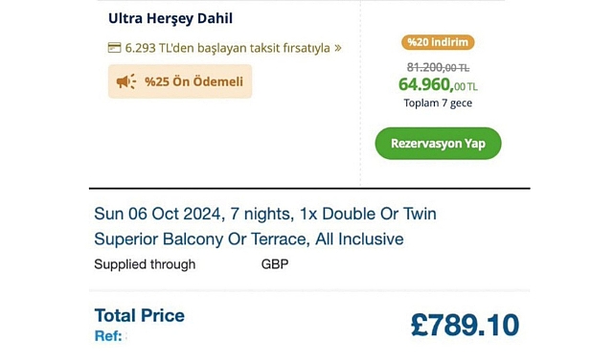Click the Total Price heading

click(140, 315)
